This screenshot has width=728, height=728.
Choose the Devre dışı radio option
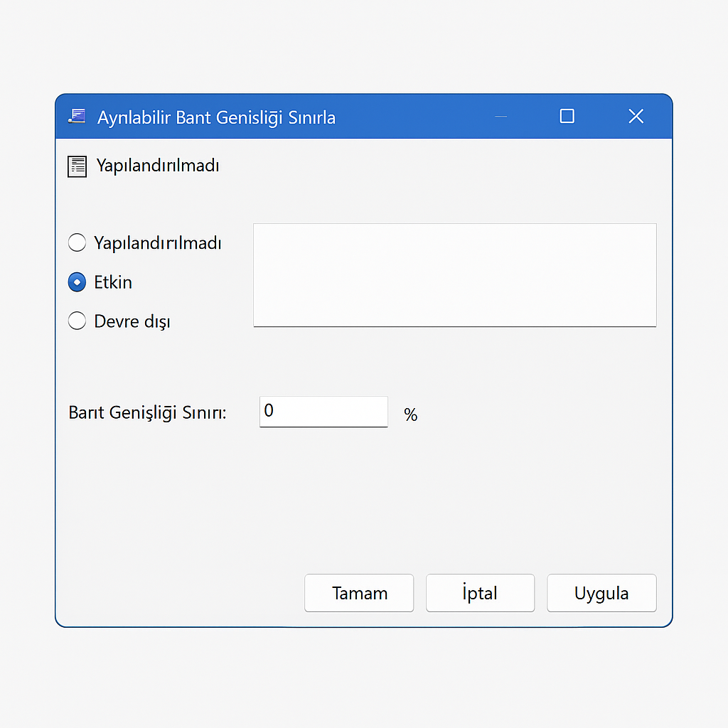(x=77, y=321)
